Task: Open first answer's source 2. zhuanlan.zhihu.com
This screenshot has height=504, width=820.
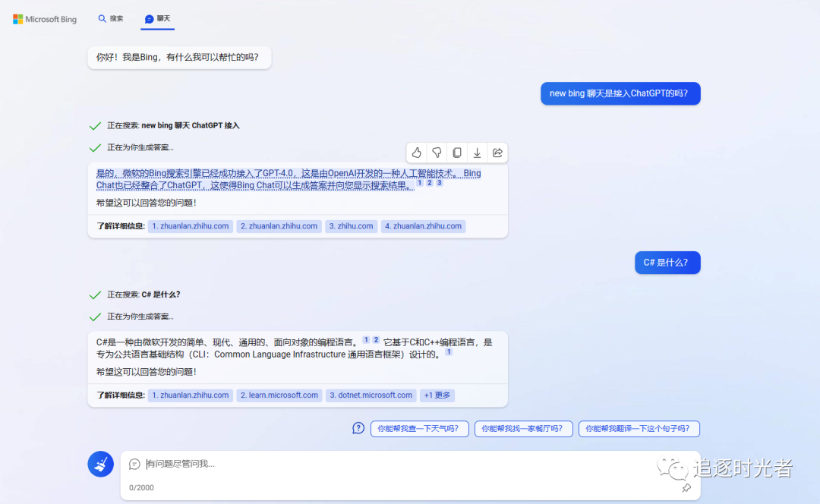Action: click(279, 226)
